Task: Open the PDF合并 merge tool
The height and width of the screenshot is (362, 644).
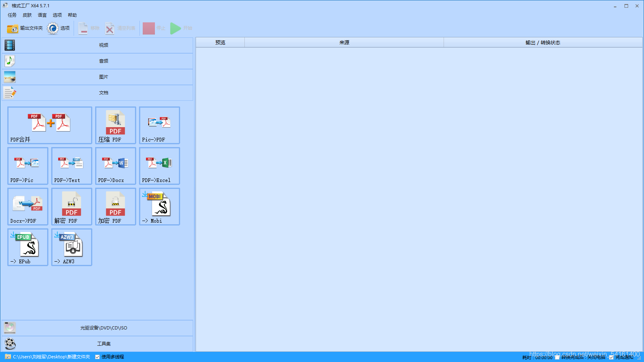Action: pos(50,125)
